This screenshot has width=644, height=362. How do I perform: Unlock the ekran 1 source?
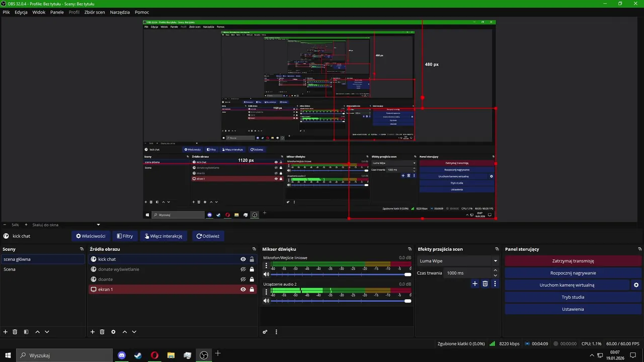point(252,290)
